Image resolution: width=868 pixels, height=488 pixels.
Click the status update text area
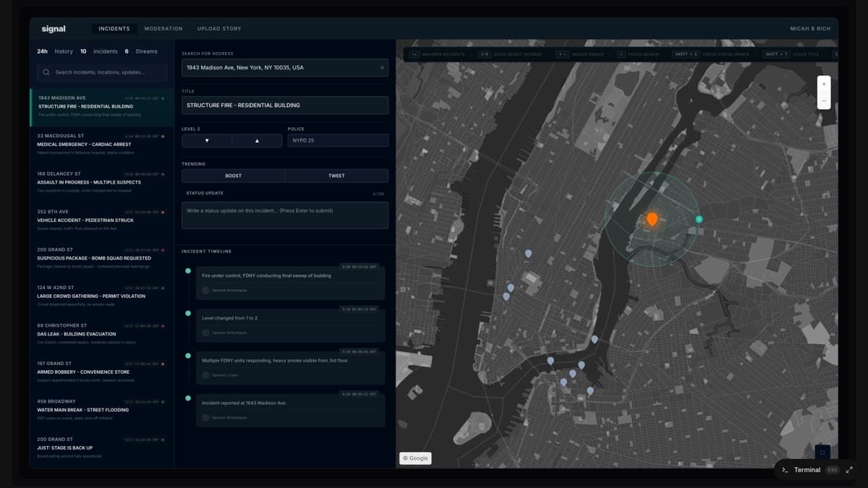coord(284,214)
